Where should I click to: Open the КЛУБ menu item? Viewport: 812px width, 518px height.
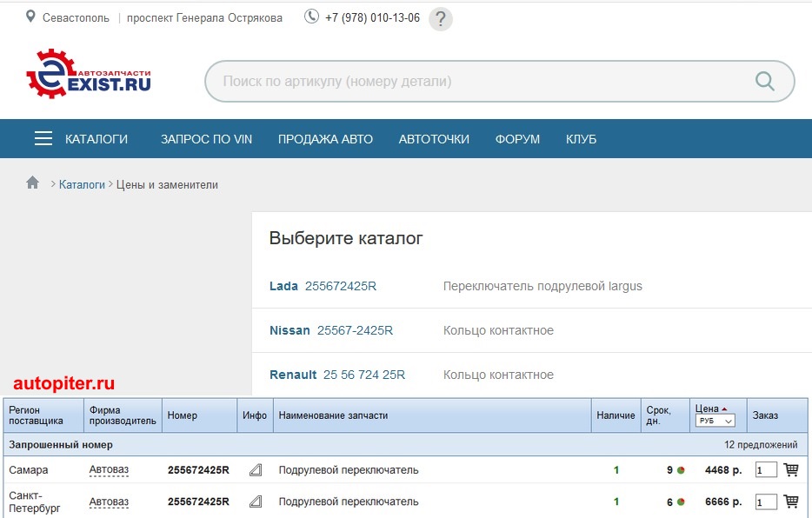click(581, 139)
